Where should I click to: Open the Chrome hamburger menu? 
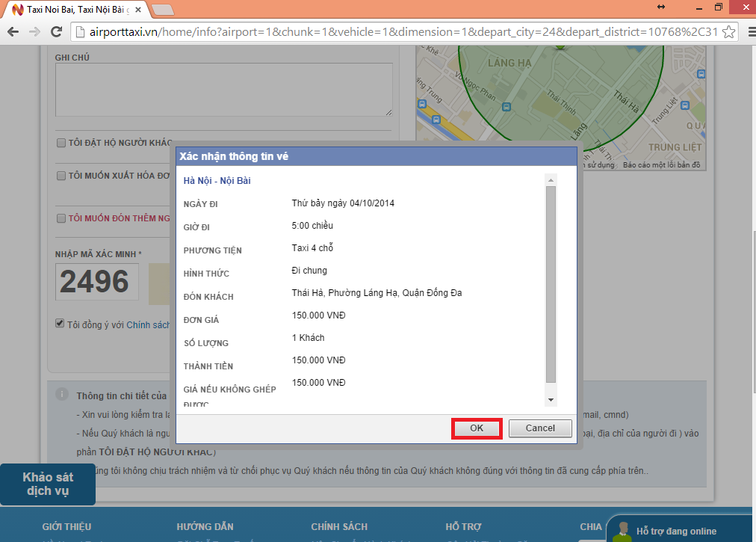click(x=746, y=32)
